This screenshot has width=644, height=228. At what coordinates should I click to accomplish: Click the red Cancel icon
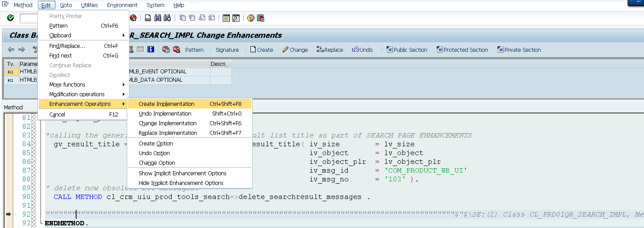[133, 18]
